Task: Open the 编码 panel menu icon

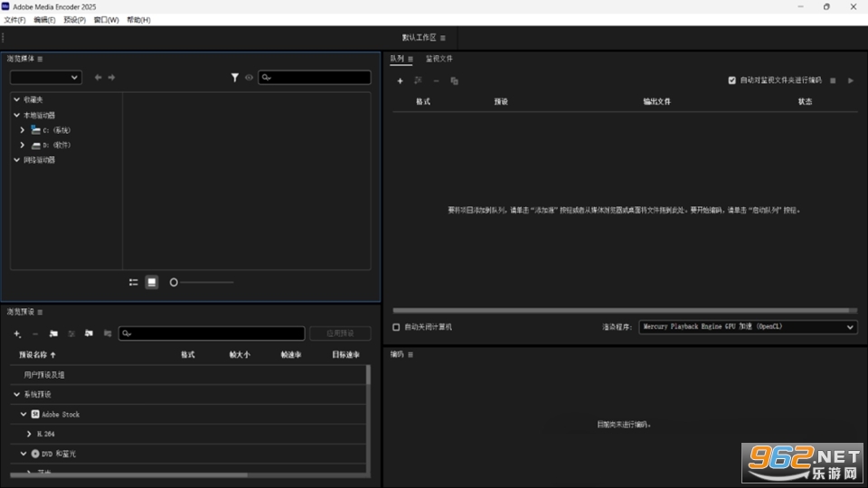Action: (x=410, y=354)
